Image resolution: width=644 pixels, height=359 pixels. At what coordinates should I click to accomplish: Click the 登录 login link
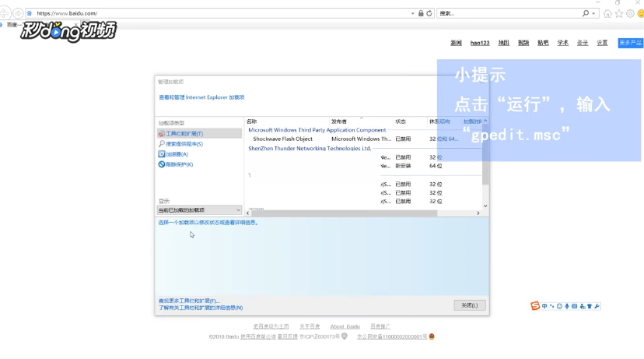point(583,43)
